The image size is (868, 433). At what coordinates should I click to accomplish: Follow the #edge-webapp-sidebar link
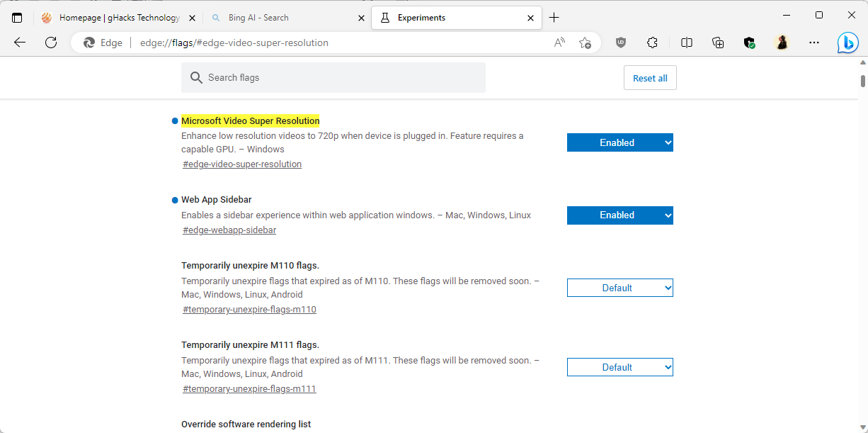coord(229,230)
